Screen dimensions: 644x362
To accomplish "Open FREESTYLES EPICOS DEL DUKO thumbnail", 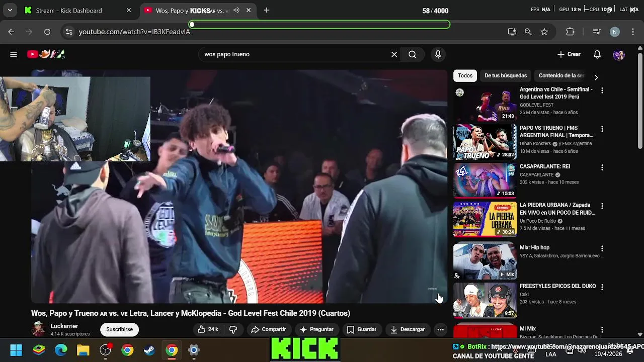I will (x=485, y=300).
